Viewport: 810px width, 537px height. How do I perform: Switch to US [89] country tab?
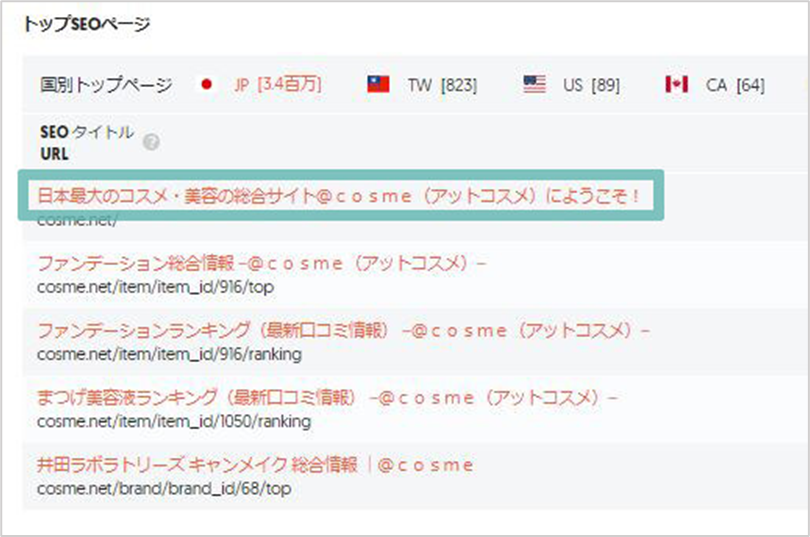[591, 85]
